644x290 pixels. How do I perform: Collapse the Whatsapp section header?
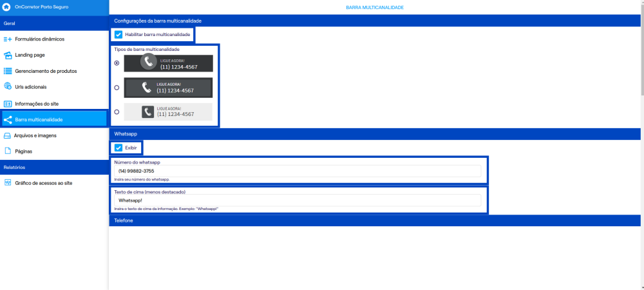[375, 134]
